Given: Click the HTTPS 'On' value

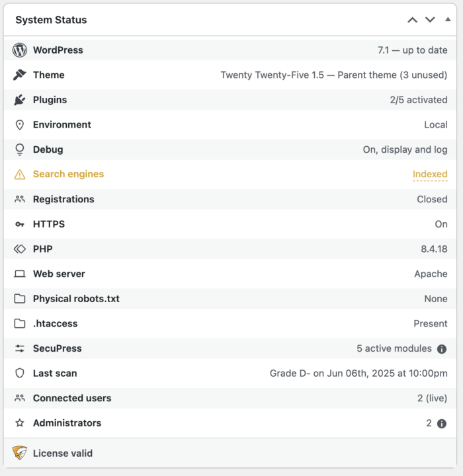Looking at the screenshot, I should (441, 224).
